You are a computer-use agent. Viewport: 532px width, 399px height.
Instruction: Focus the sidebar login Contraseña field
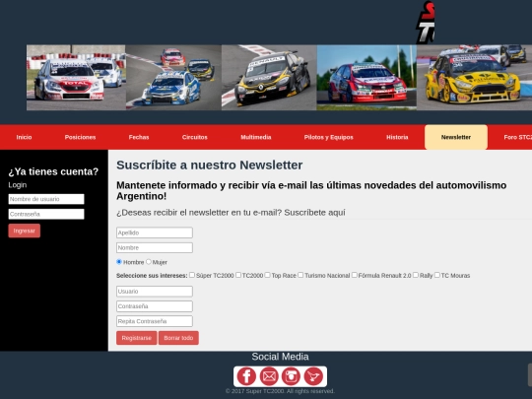pos(46,214)
